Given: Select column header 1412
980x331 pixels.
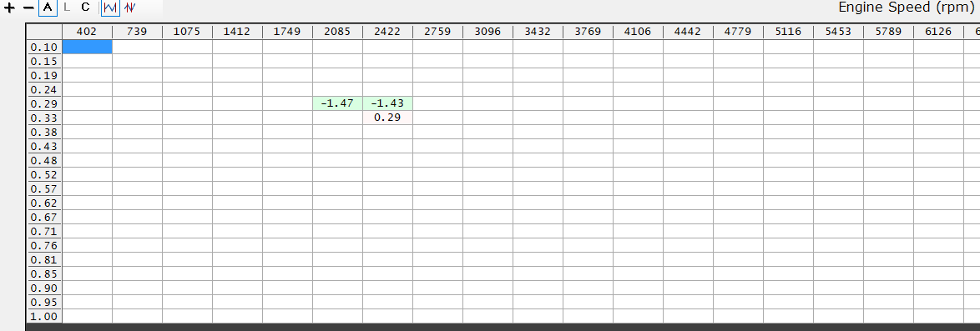Looking at the screenshot, I should pos(238,32).
